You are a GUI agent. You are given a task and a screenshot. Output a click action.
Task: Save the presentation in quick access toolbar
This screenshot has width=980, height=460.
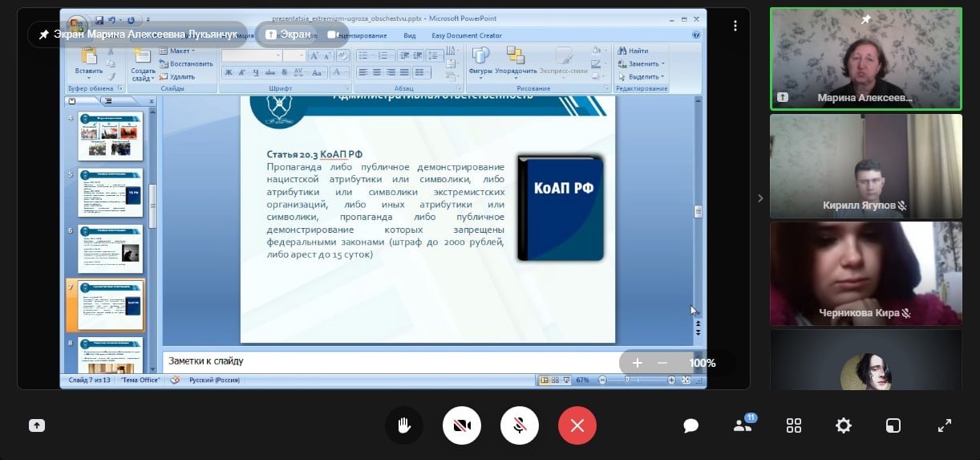coord(99,19)
